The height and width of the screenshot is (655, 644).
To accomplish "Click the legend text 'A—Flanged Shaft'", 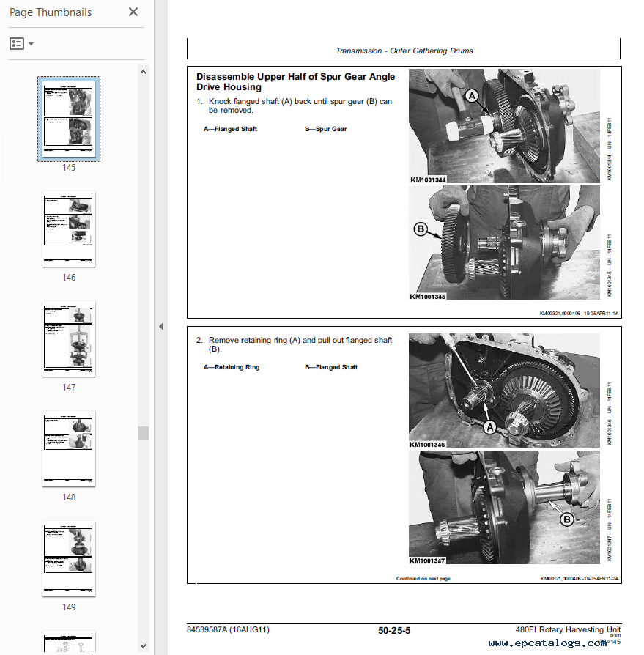I will point(230,129).
